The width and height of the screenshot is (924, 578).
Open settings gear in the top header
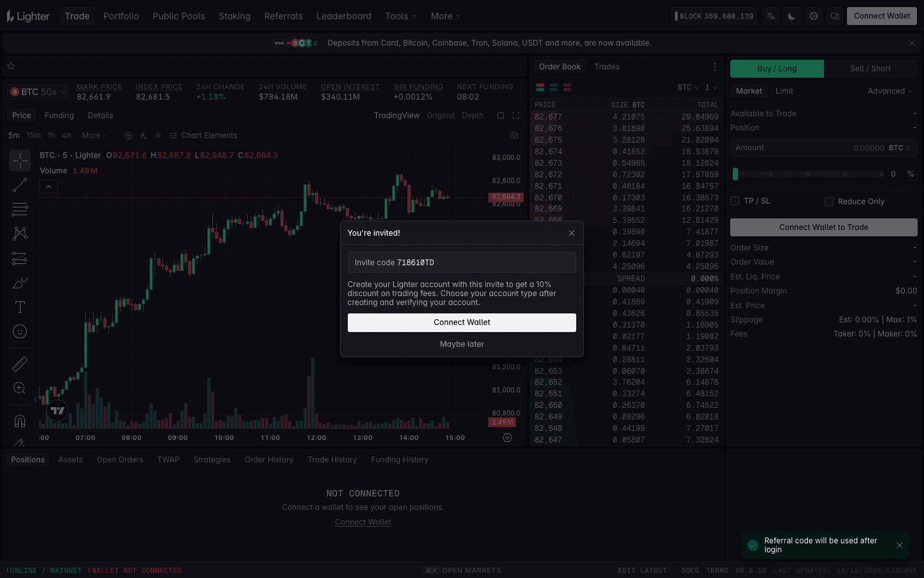pos(814,16)
